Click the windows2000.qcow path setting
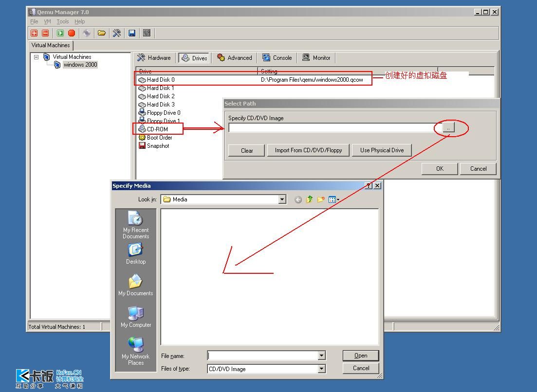537x392 pixels. point(312,80)
